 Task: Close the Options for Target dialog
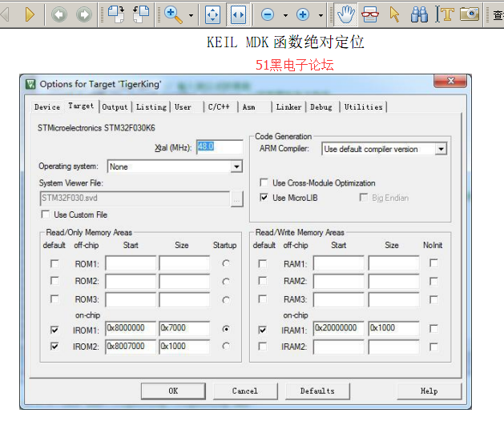450,81
